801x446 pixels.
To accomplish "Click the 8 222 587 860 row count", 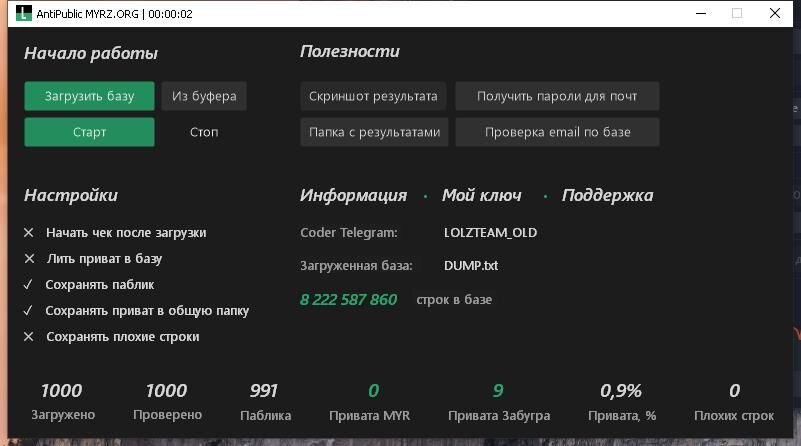I will point(348,299).
